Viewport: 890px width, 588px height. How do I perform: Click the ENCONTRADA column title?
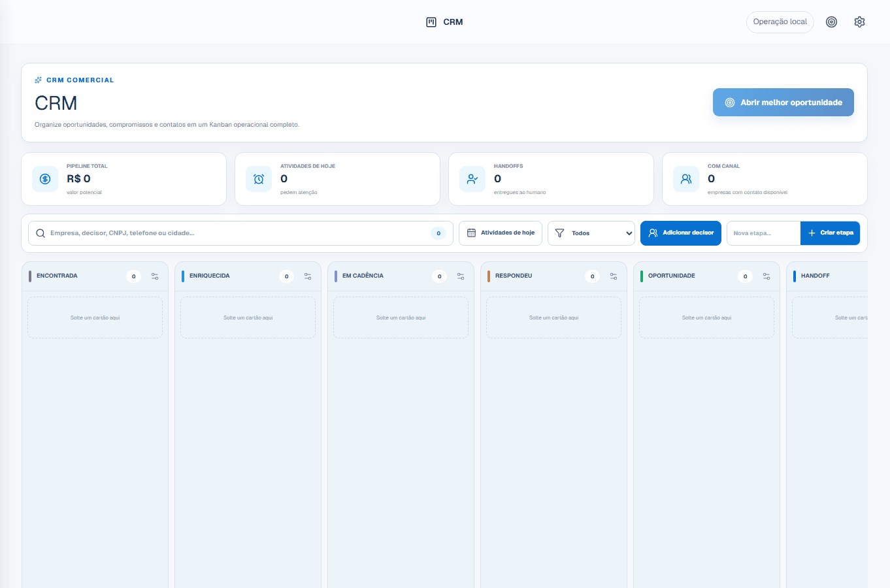point(57,276)
